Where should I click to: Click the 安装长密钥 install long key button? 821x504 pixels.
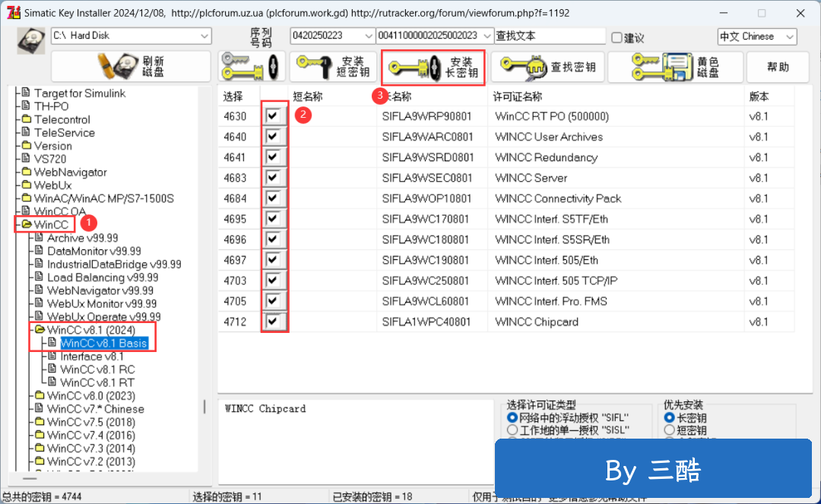coord(433,67)
